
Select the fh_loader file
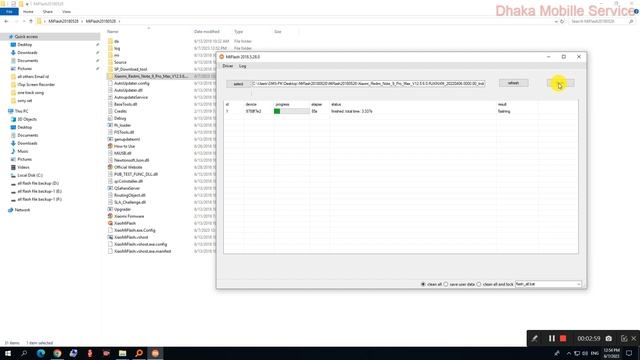[122, 125]
